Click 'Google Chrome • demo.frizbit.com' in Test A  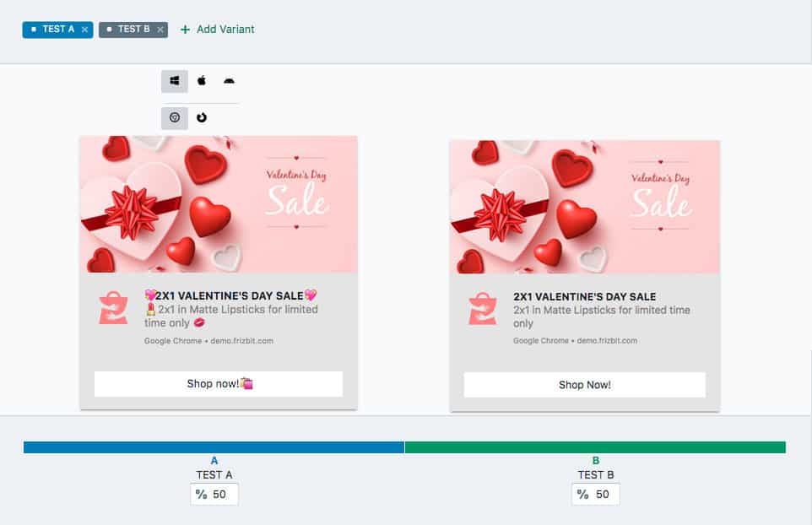pyautogui.click(x=208, y=341)
